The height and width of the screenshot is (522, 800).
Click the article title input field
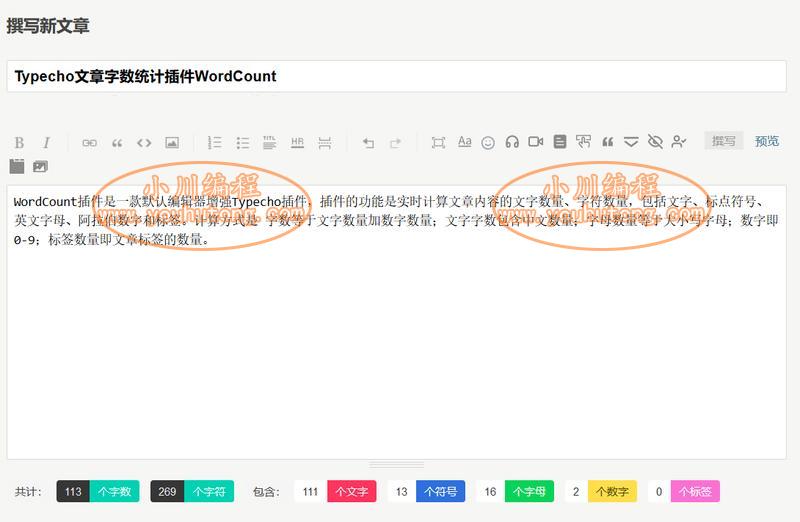(396, 76)
